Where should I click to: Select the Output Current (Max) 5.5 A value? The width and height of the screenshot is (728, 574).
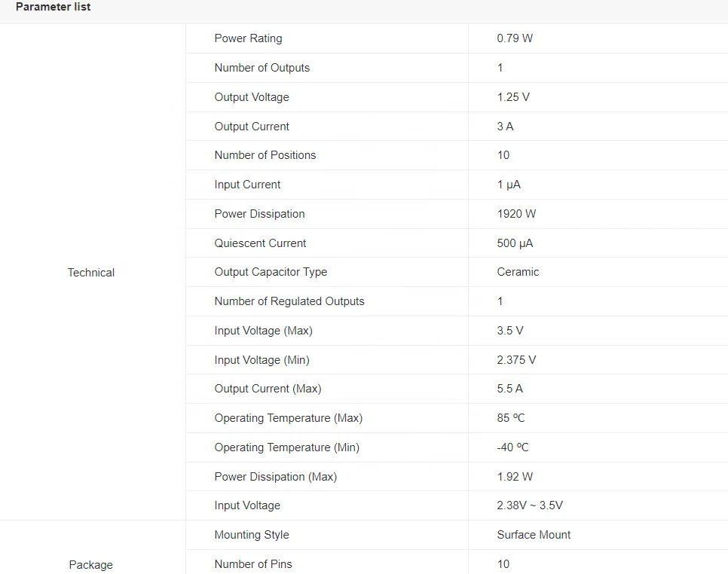click(x=509, y=389)
